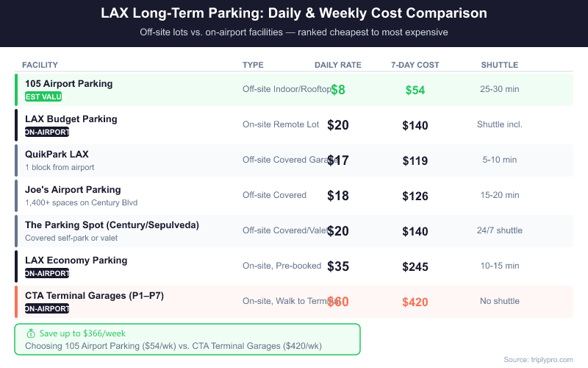
Task: Select the Daily Rate column header
Action: 338,65
